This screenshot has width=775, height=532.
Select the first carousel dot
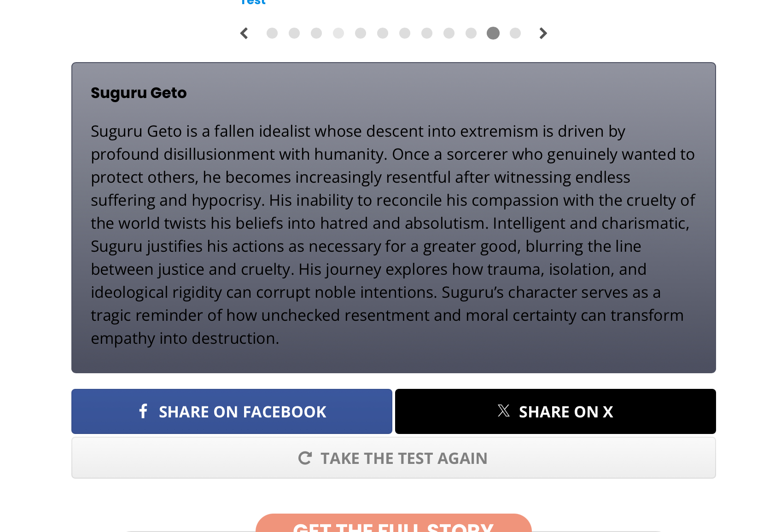pos(272,33)
